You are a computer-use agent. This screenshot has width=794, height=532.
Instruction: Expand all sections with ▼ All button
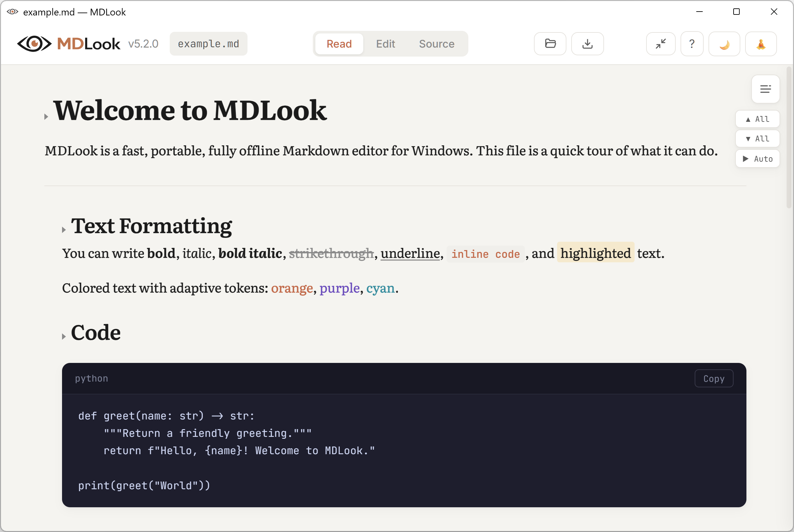757,139
